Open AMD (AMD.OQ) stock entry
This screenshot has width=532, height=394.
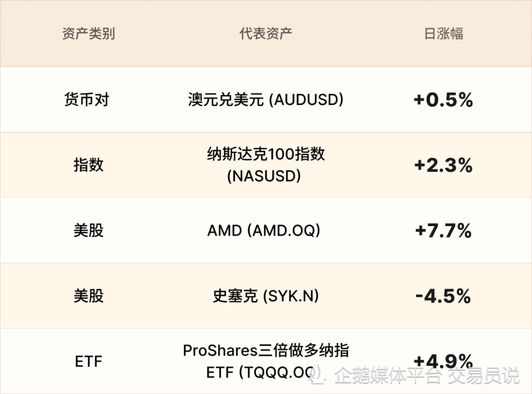click(x=264, y=231)
